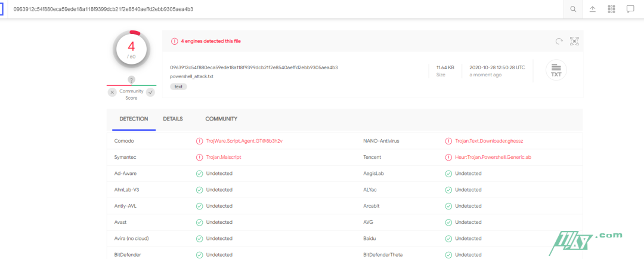
Task: Click the 4/60 detection score gauge
Action: click(131, 50)
